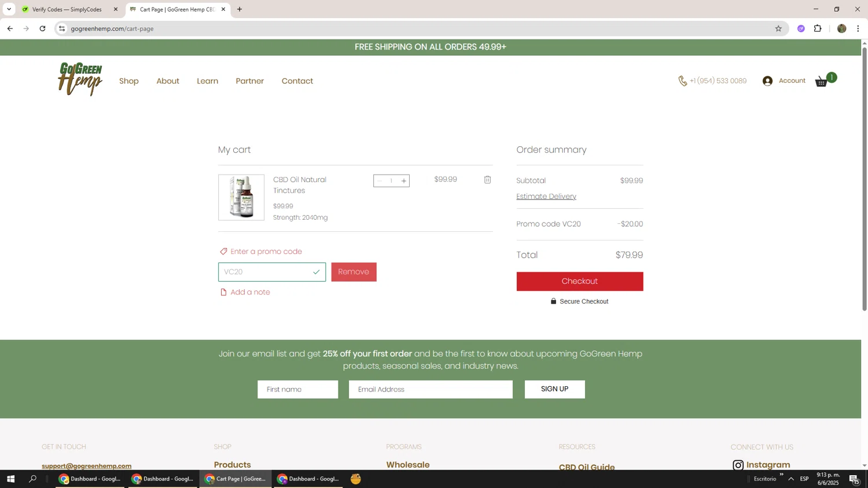This screenshot has width=868, height=488.
Task: Increase CBD Oil quantity with plus
Action: pos(404,181)
